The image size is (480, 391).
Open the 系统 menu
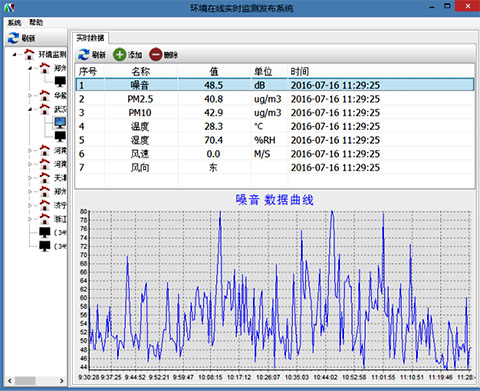click(14, 22)
